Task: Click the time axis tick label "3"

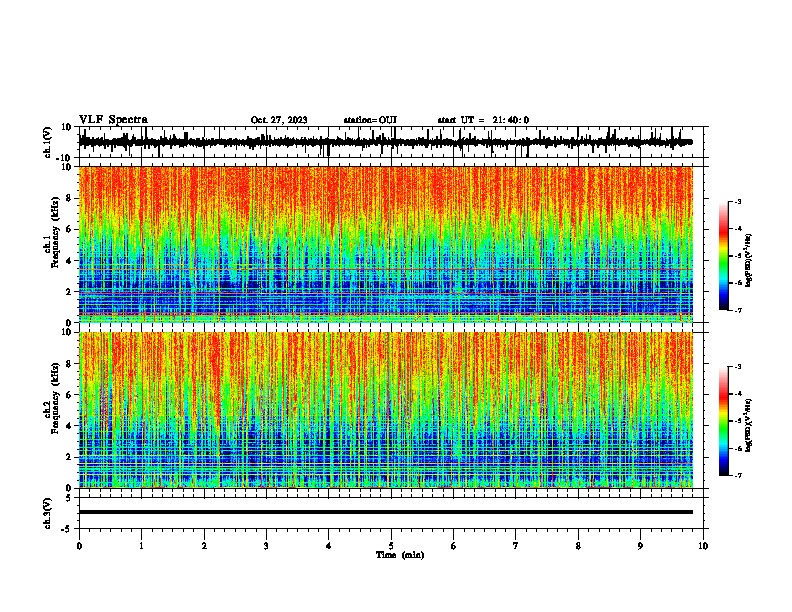Action: (266, 546)
